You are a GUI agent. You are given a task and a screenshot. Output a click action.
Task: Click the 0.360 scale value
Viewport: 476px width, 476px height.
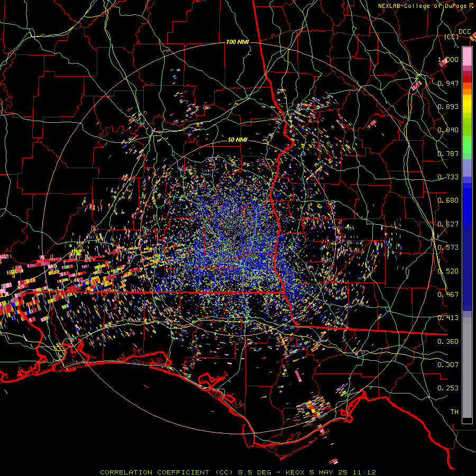pyautogui.click(x=448, y=342)
